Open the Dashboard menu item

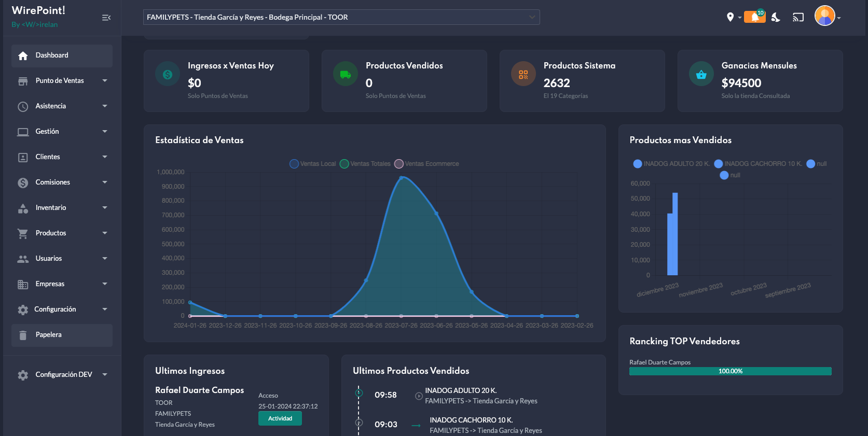point(62,55)
